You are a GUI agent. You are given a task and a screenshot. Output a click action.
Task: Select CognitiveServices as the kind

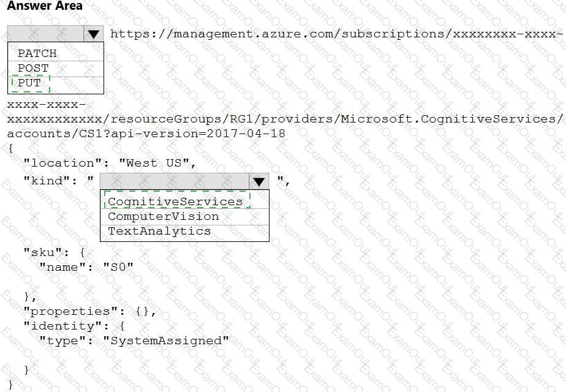tap(175, 202)
